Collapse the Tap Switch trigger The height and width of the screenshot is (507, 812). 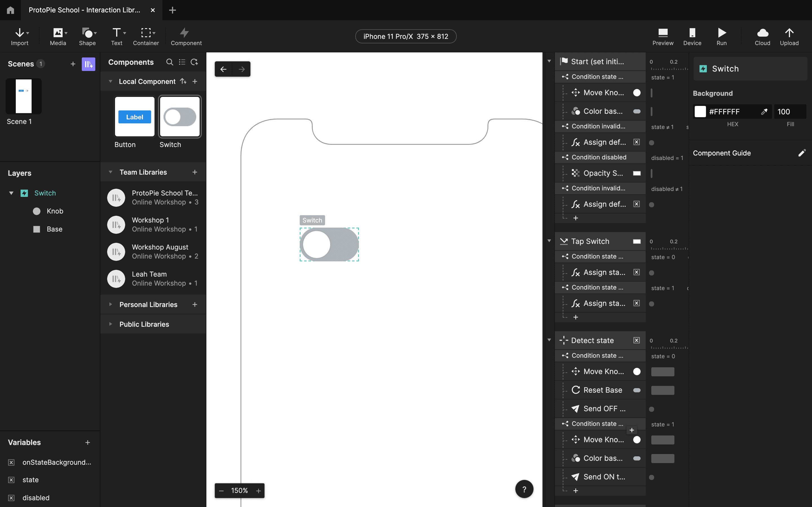point(549,241)
